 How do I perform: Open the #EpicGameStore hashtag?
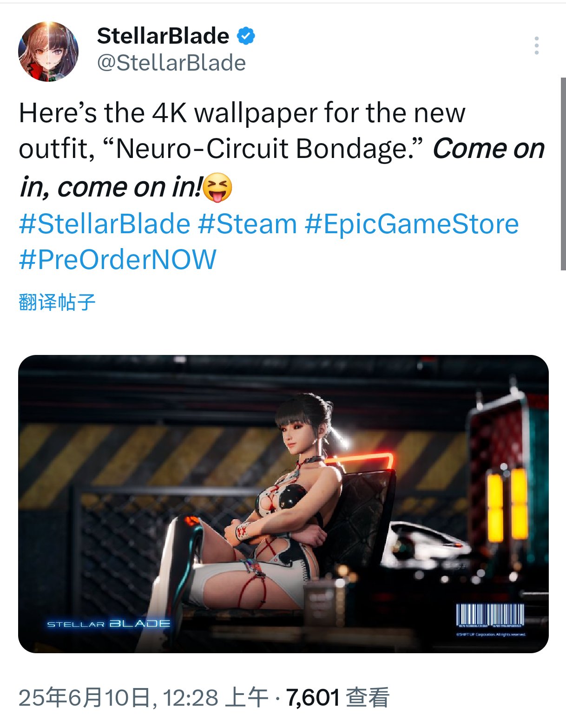(x=412, y=224)
